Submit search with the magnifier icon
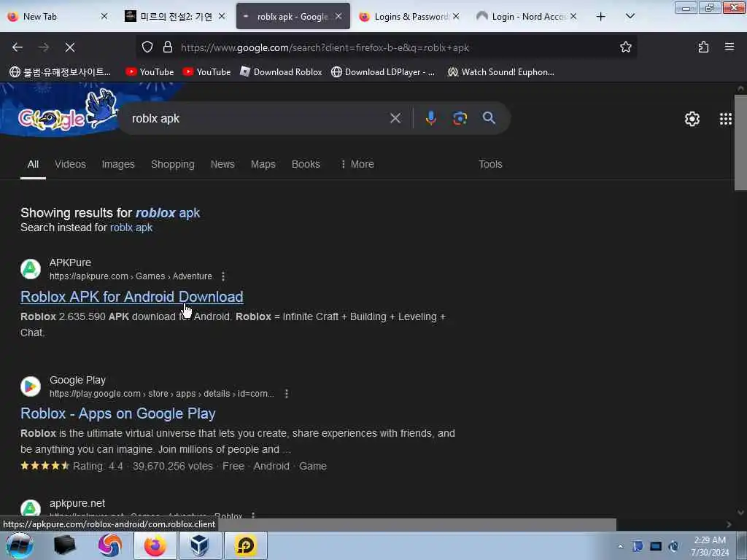The height and width of the screenshot is (560, 747). (489, 118)
